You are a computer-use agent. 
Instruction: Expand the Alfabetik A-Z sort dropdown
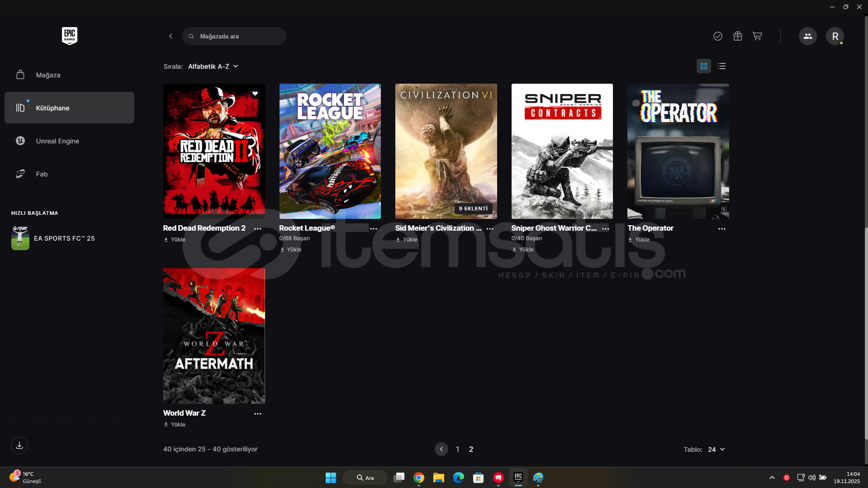click(x=213, y=66)
